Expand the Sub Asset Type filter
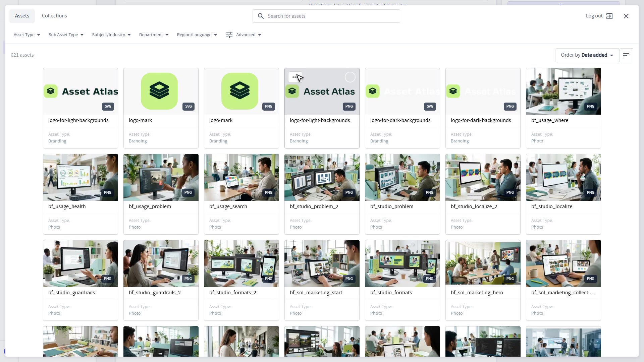Viewport: 644px width, 362px height. [66, 35]
